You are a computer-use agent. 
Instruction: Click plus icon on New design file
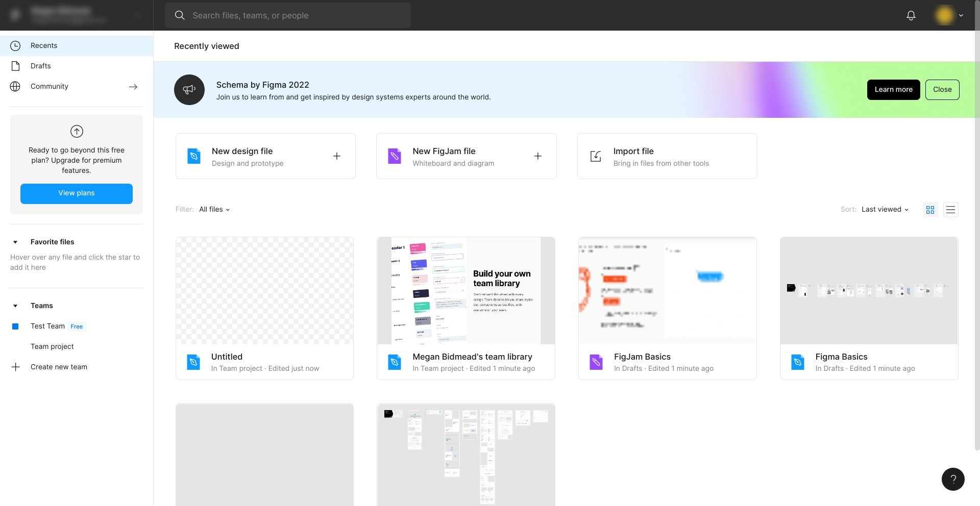pyautogui.click(x=337, y=156)
